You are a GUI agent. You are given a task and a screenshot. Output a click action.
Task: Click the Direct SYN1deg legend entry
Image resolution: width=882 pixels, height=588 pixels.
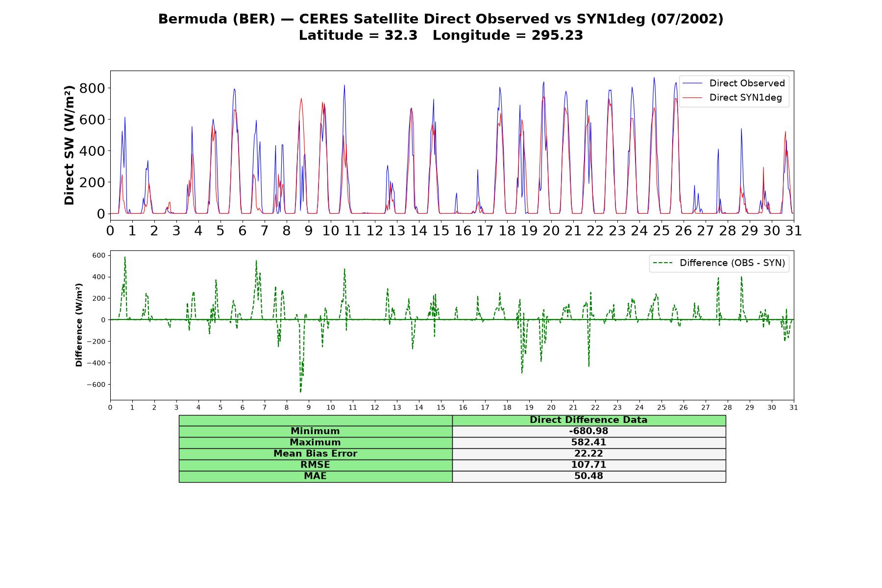point(733,98)
